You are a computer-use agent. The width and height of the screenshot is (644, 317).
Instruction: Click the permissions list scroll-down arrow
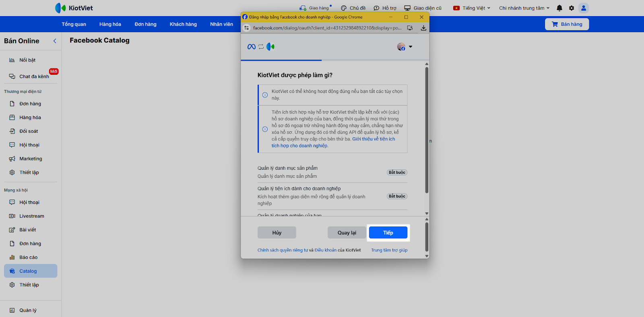(427, 214)
